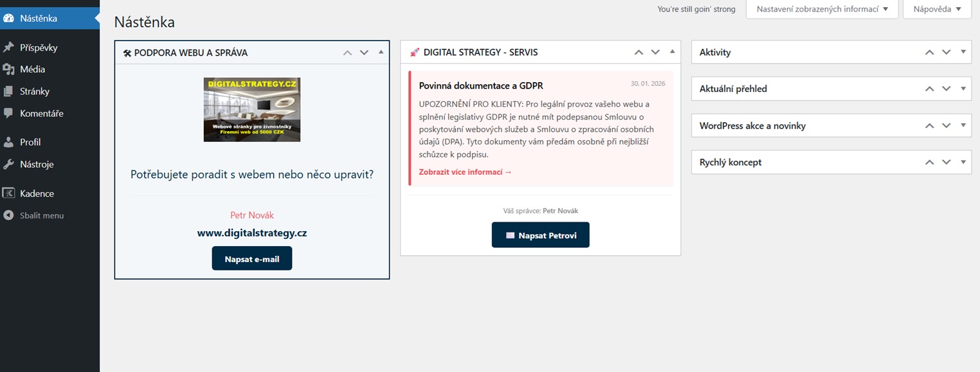Open the Nástěnka menu item
Screen dimensions: 980x372
pos(39,18)
